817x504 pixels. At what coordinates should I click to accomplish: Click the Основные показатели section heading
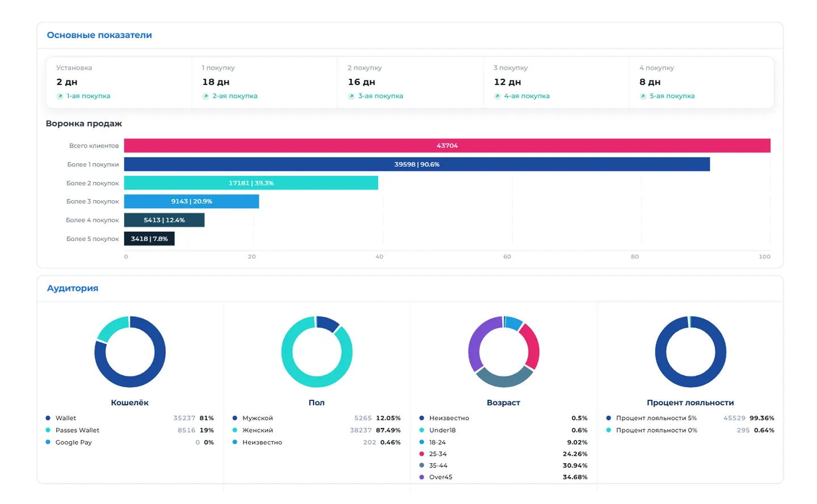click(99, 35)
